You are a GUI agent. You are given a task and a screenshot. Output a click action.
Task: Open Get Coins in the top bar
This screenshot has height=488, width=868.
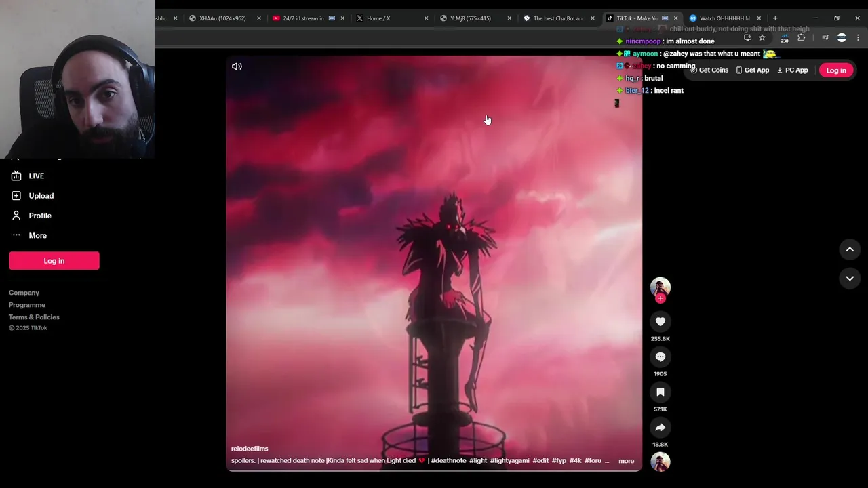709,70
